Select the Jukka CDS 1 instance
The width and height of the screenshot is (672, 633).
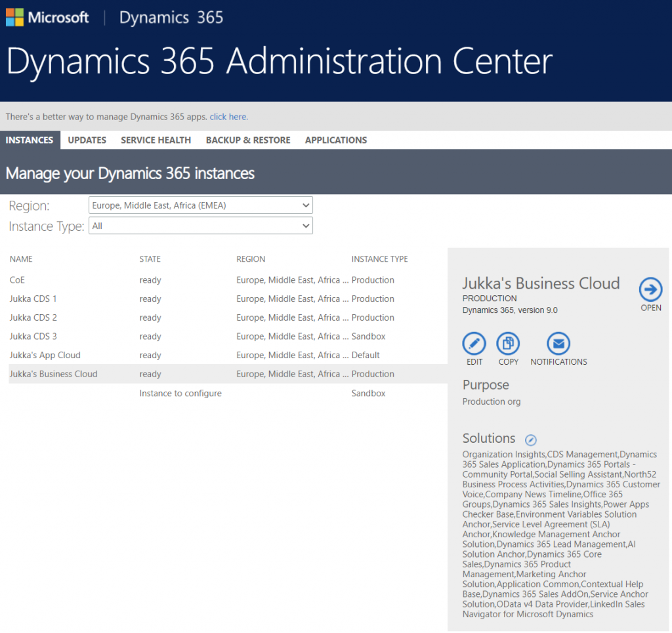tap(228, 299)
